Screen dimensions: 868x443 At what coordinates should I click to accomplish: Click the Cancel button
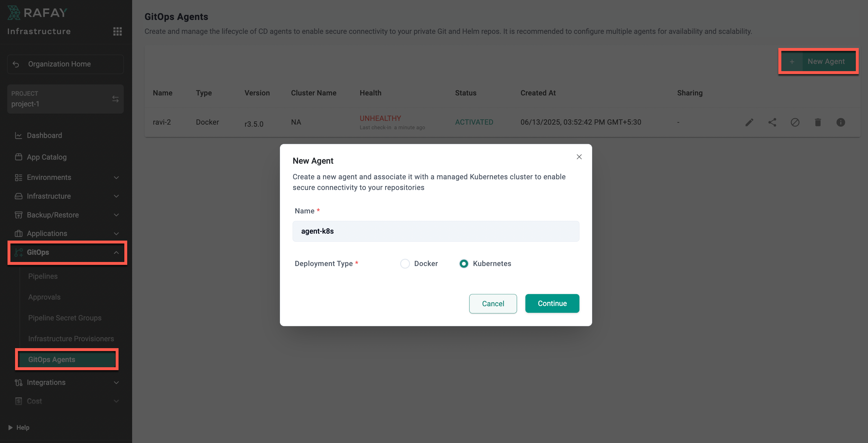493,304
